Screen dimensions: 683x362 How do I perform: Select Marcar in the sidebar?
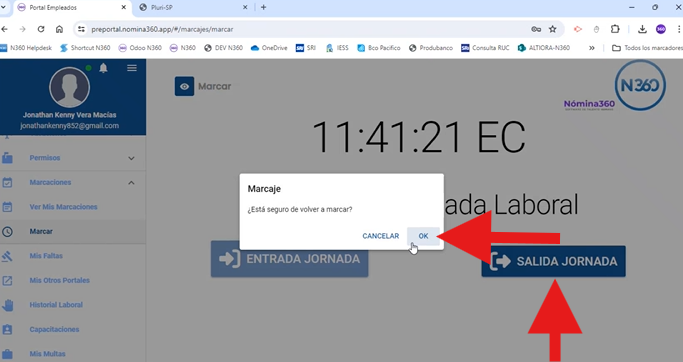click(x=41, y=231)
